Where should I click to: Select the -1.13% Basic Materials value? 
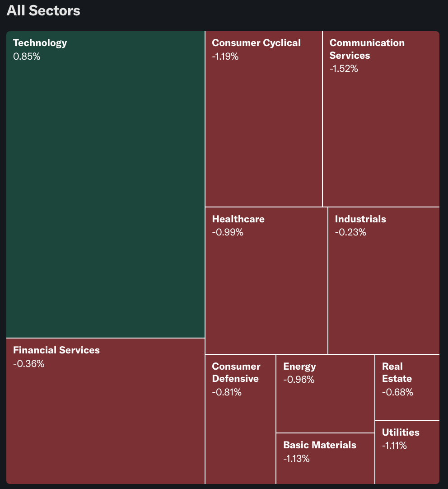point(296,459)
